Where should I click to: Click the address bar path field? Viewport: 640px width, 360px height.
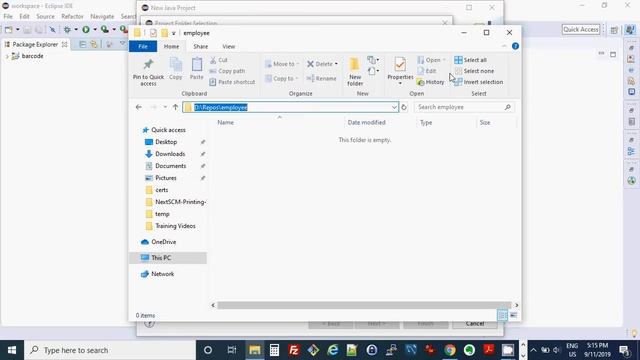pos(290,107)
